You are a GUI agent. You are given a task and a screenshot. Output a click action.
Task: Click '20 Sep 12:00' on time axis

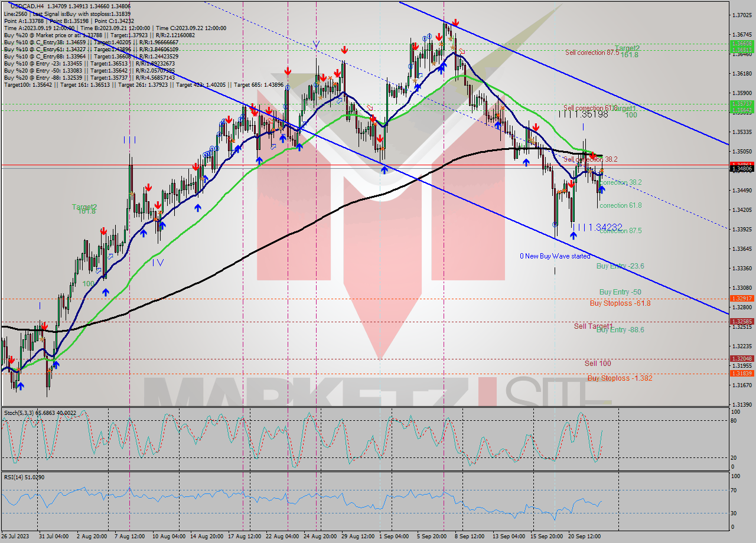pos(584,537)
